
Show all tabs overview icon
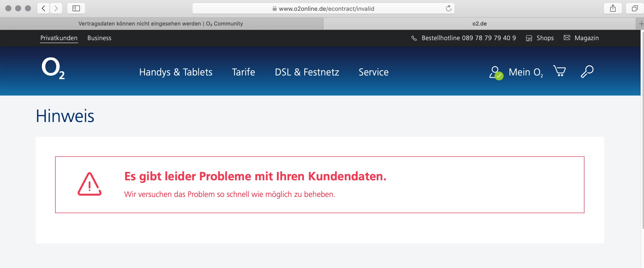(634, 9)
